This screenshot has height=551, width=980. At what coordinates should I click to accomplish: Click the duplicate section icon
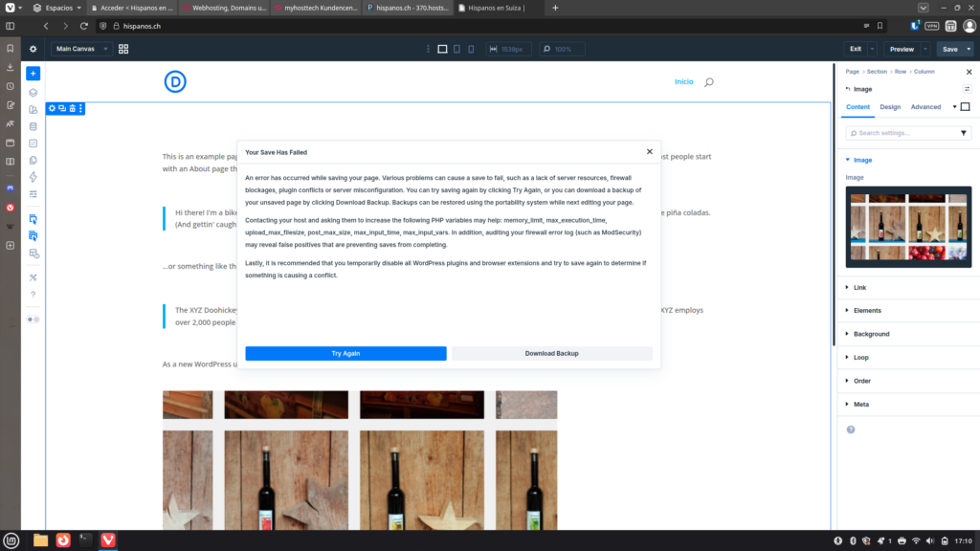tap(62, 108)
